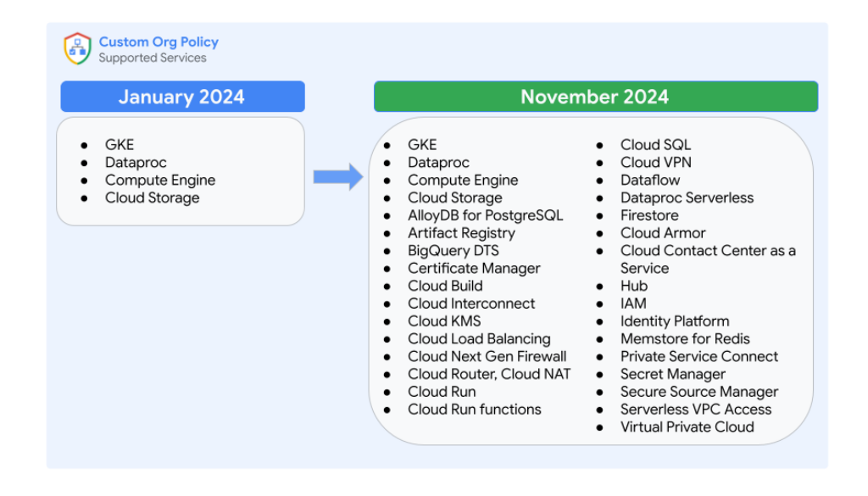The height and width of the screenshot is (496, 868).
Task: Click the blue right-pointing arrow
Action: (337, 176)
